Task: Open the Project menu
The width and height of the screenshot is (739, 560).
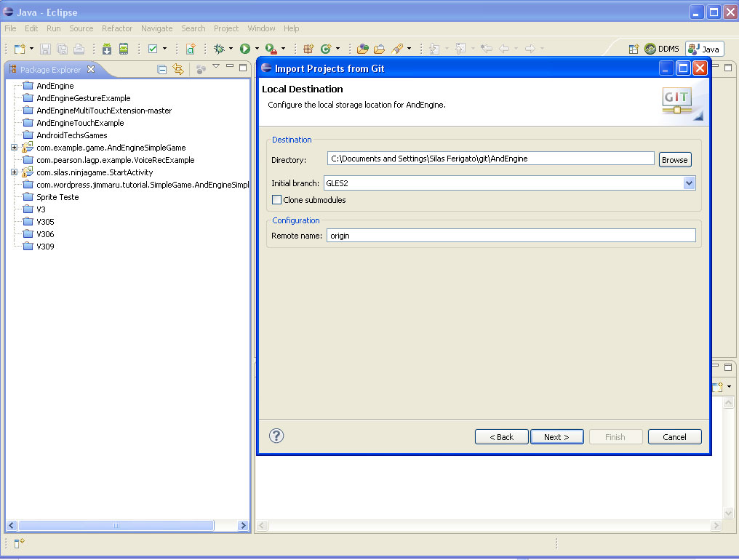Action: point(226,28)
